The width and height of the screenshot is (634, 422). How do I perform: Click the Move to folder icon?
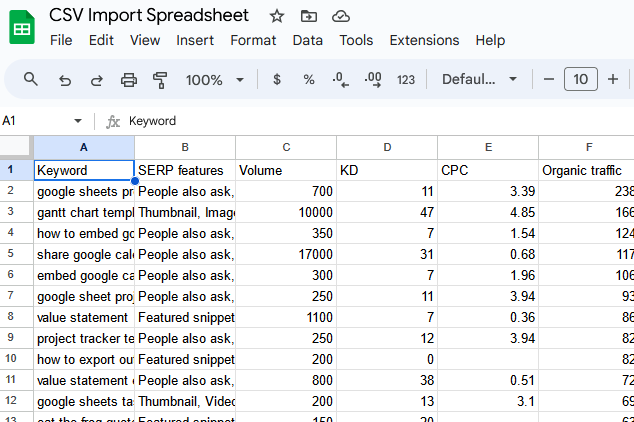309,17
